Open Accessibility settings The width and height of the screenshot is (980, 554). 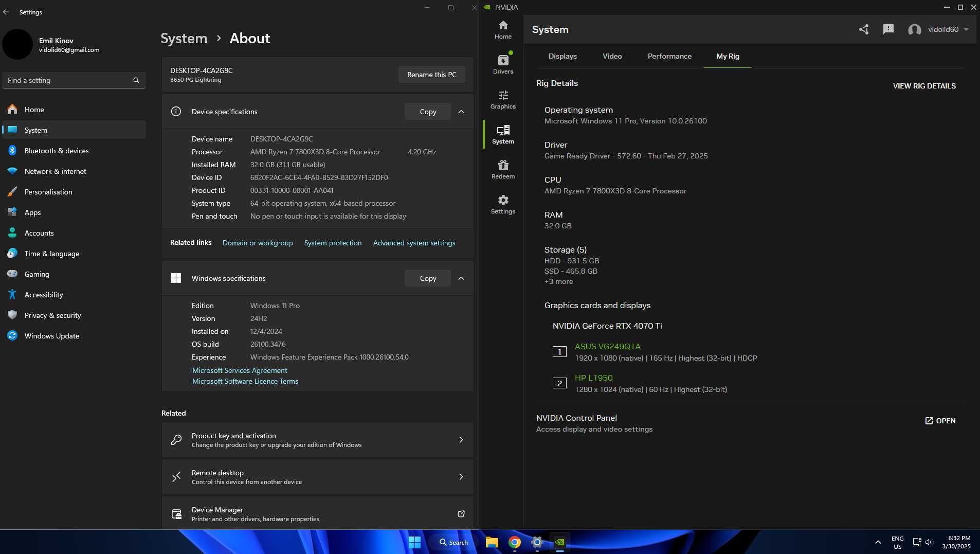coord(74,295)
